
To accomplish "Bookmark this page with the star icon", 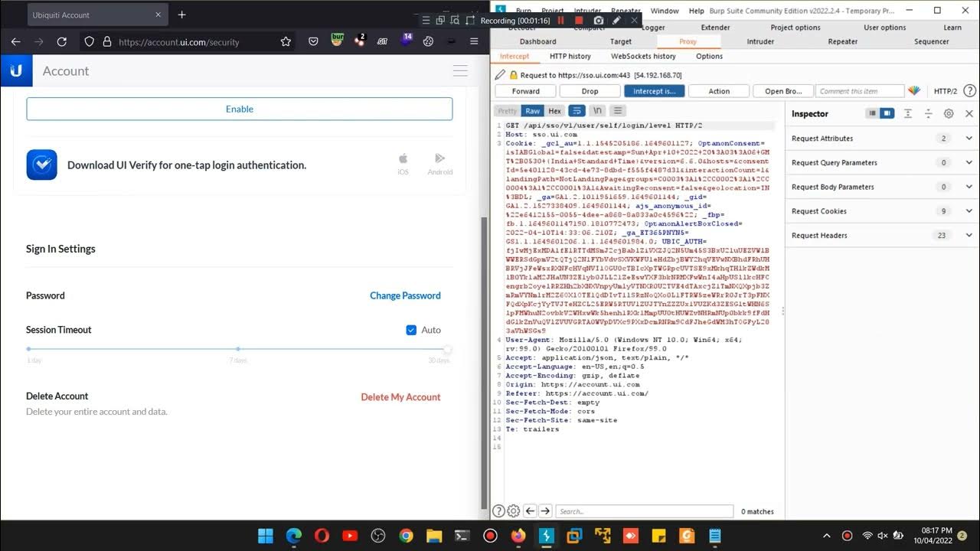I will point(286,42).
